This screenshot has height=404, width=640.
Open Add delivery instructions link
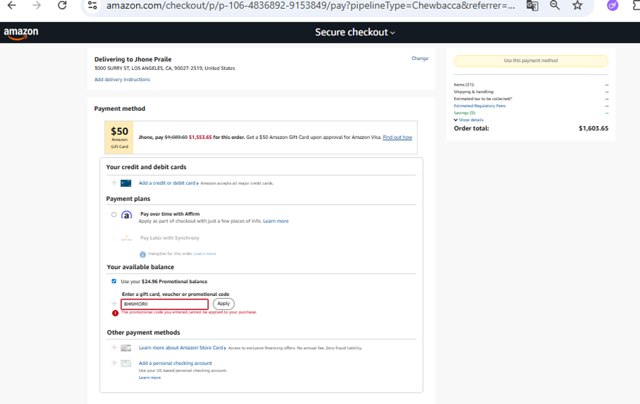point(122,80)
